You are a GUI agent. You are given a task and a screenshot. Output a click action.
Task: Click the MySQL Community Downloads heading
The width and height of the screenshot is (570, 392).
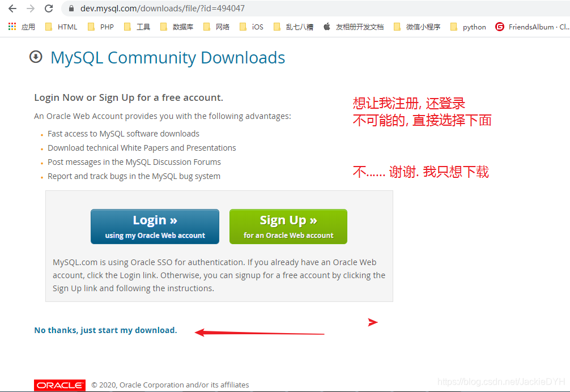tap(168, 57)
